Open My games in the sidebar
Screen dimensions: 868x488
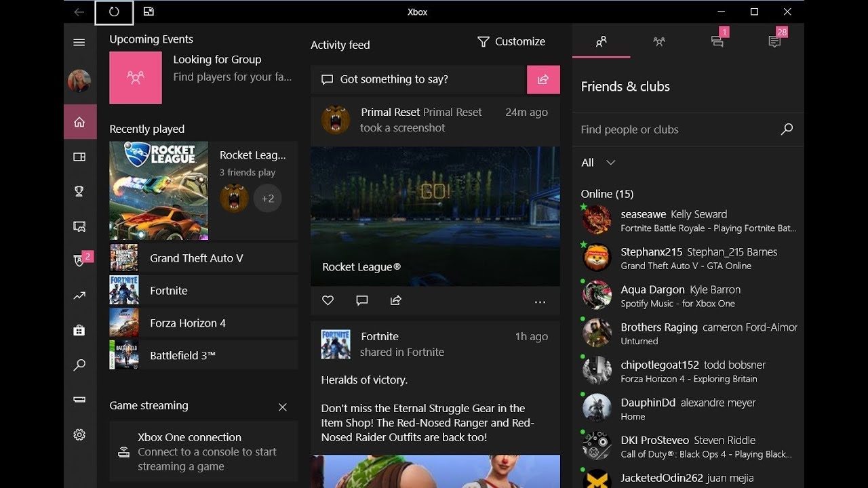(x=79, y=157)
